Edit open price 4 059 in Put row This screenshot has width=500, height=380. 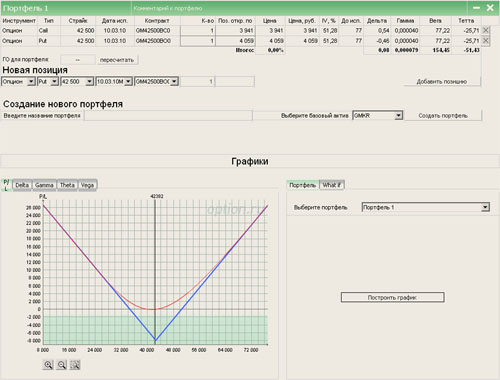[236, 41]
